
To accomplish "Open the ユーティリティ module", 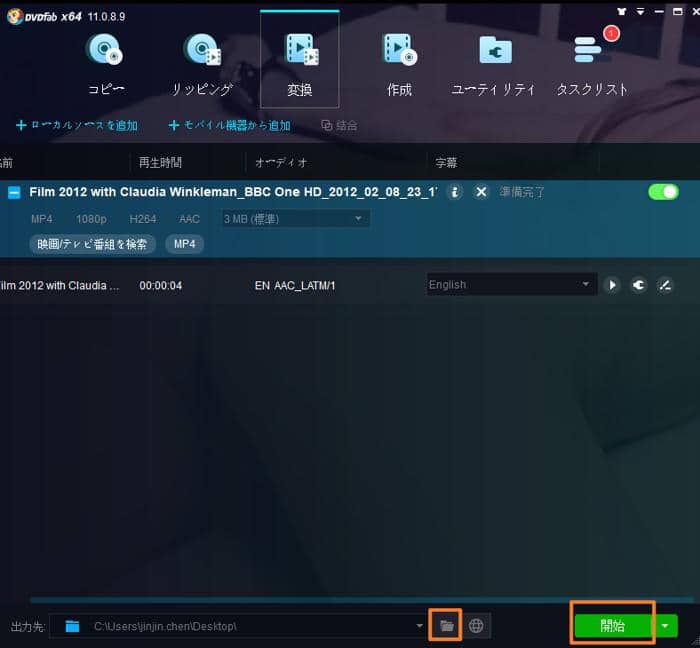I will [493, 64].
